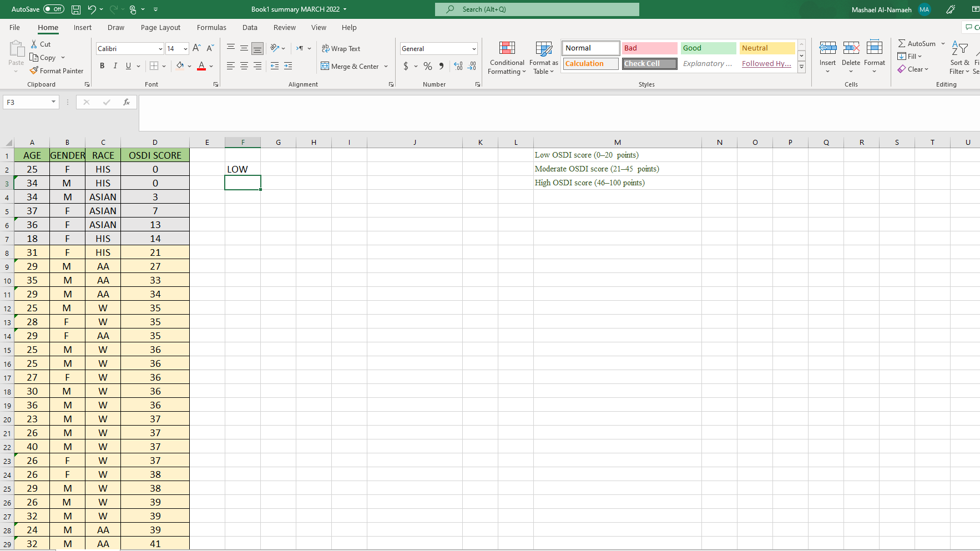Viewport: 980px width, 551px height.
Task: Click the Format Painter brush icon
Action: (34, 71)
